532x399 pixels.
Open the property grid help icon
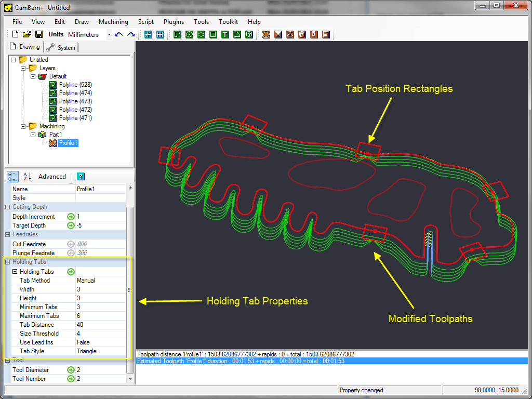click(81, 177)
